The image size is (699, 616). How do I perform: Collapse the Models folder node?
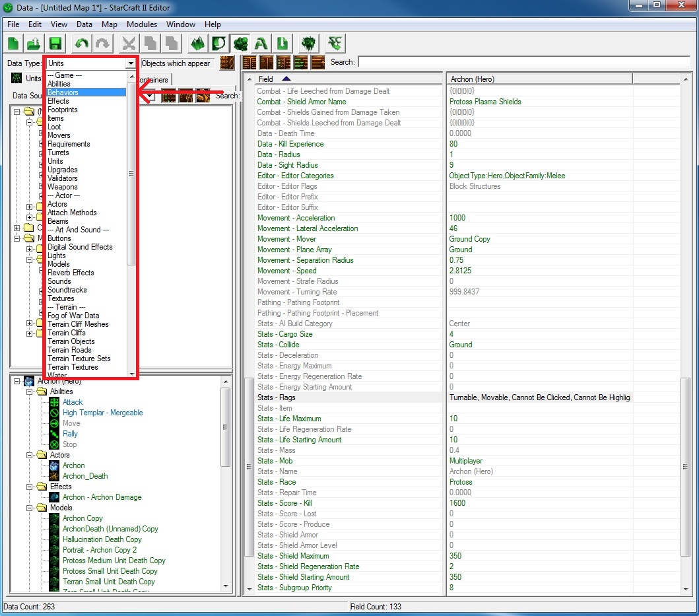30,508
